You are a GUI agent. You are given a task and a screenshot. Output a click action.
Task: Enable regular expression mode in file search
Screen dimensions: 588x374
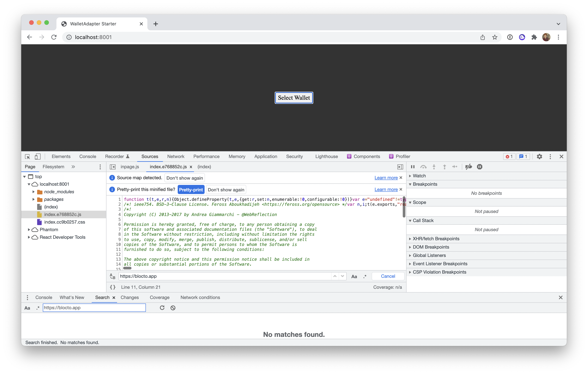(365, 276)
